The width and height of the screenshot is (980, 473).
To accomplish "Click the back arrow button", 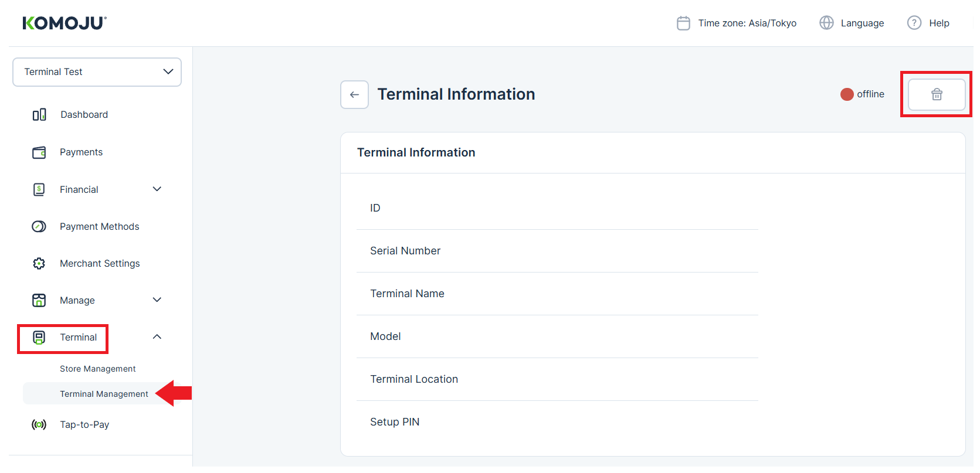I will coord(354,94).
